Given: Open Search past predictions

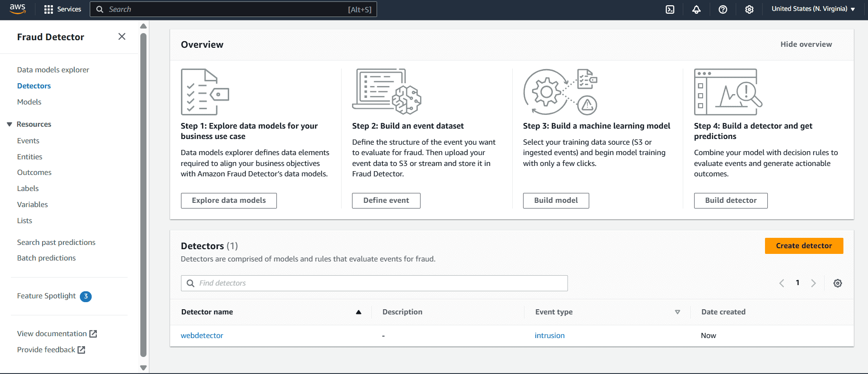Looking at the screenshot, I should click(x=56, y=242).
